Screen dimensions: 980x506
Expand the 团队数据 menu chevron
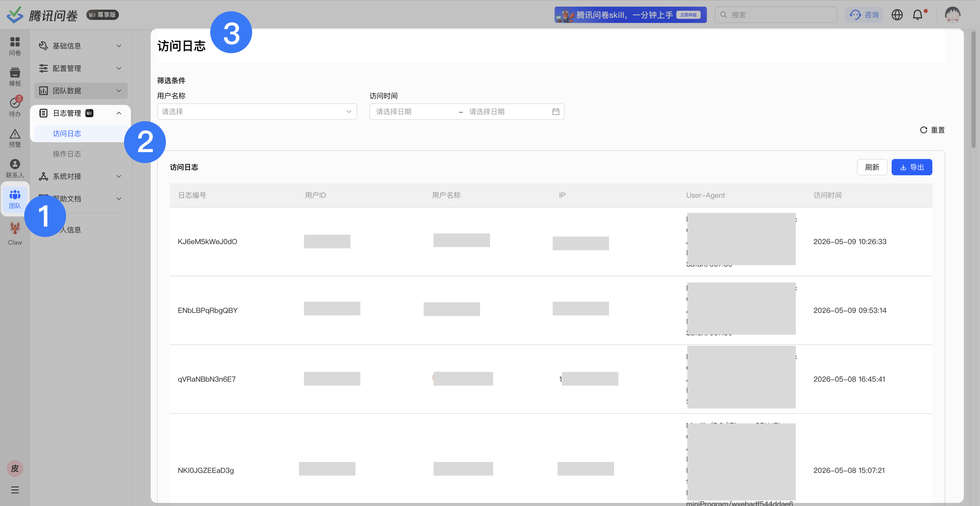(119, 91)
